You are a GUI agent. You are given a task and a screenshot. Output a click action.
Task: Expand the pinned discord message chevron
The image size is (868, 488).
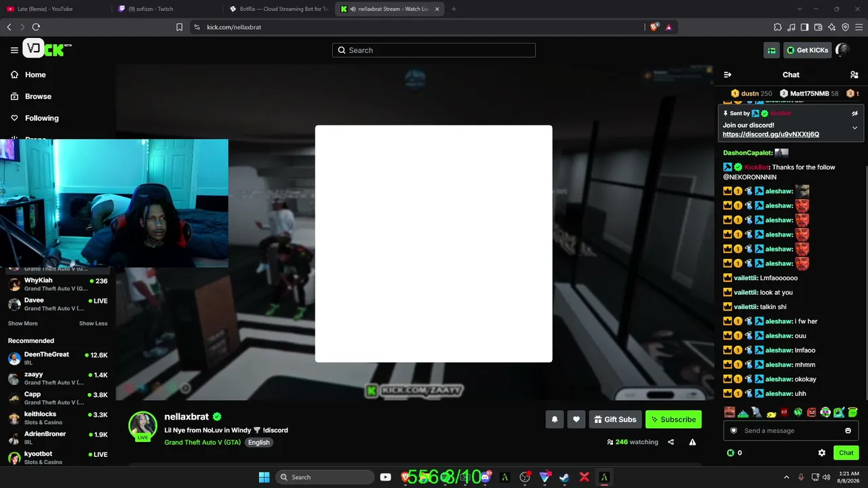(855, 127)
